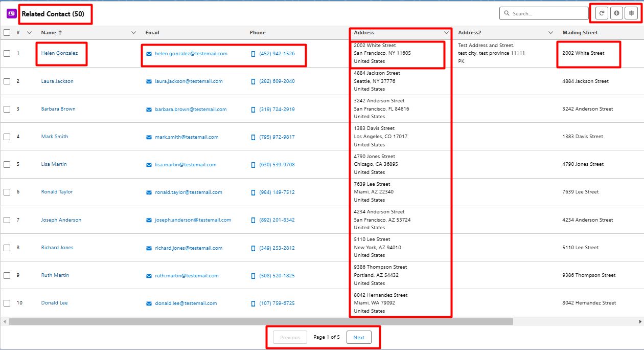Click the email icon for Barbara Brown
Viewport: 644px width, 350px height.
pyautogui.click(x=149, y=110)
